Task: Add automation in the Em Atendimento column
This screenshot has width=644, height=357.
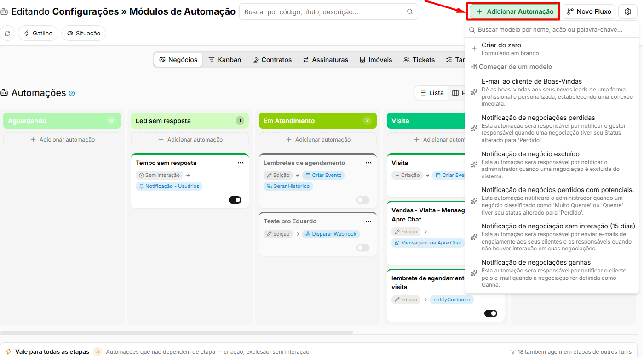Action: click(318, 140)
